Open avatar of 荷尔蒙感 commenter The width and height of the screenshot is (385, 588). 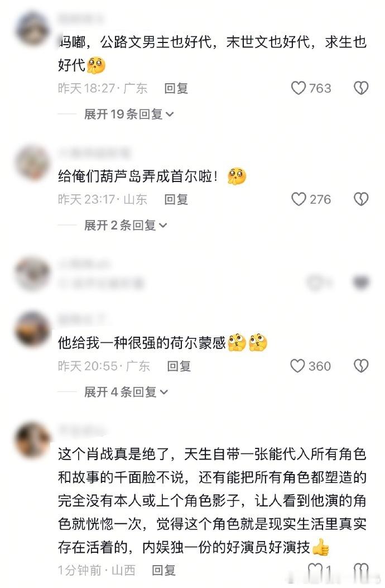pyautogui.click(x=32, y=329)
